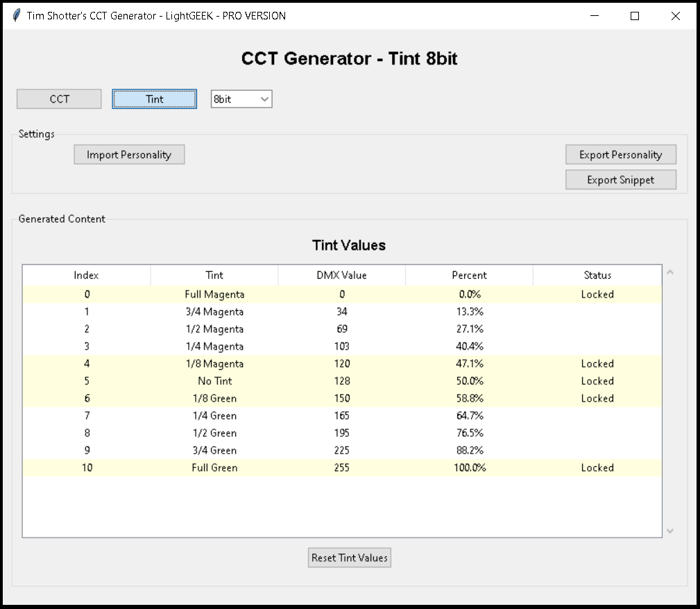
Task: Click Export Personality button
Action: coord(620,155)
